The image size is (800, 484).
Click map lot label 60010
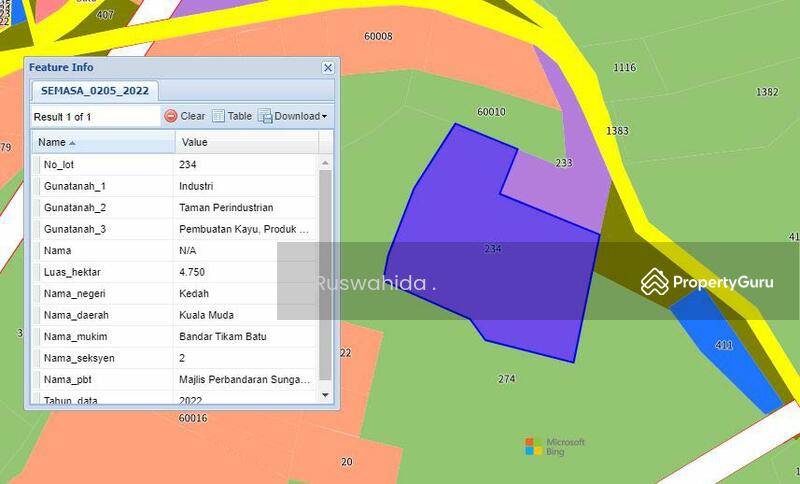(491, 112)
